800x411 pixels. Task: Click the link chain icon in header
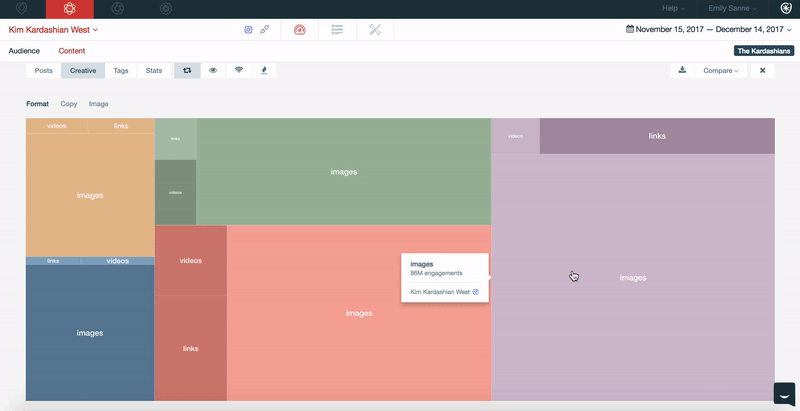tap(264, 30)
